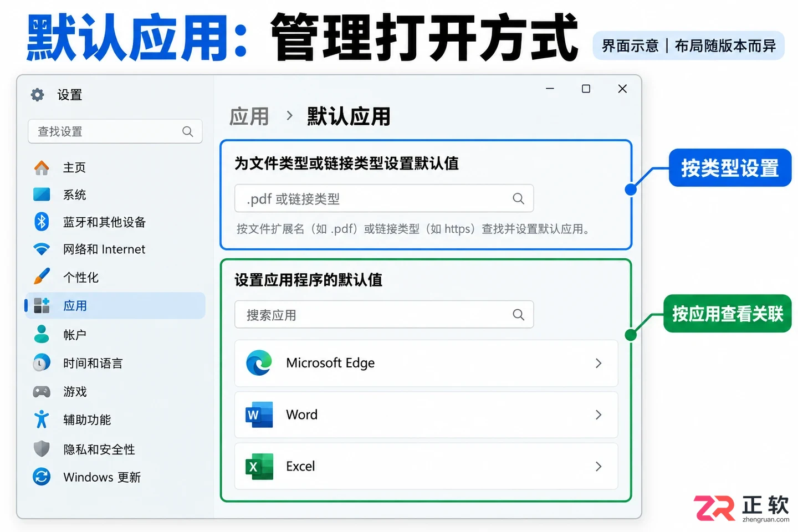Focus the 搜索应用 input field
This screenshot has width=798, height=532.
(384, 315)
